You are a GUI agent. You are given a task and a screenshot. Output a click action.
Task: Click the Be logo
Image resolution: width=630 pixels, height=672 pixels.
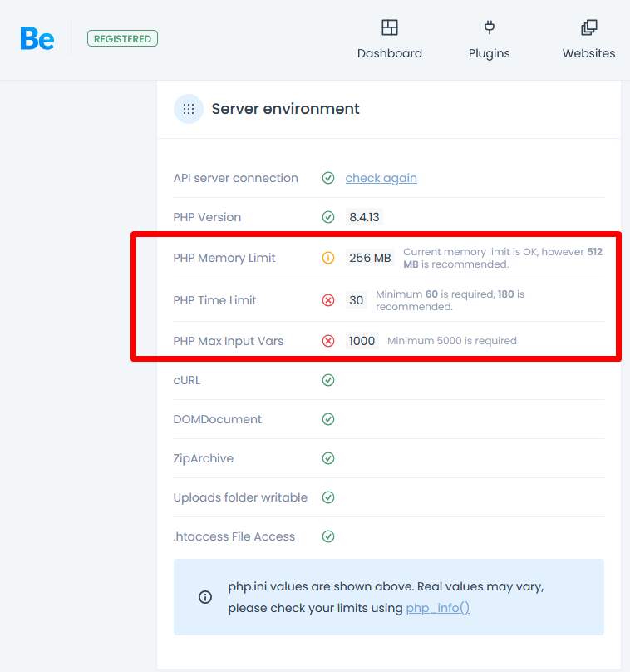(37, 38)
